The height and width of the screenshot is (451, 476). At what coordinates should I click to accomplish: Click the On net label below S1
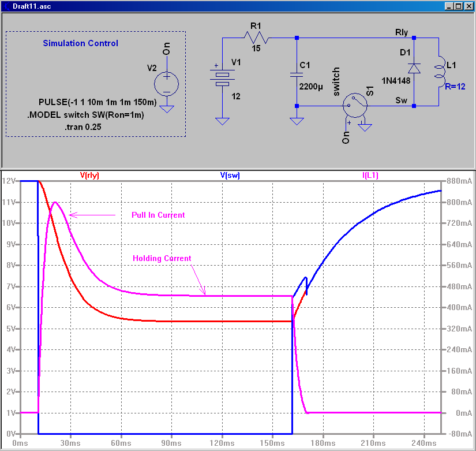coord(346,137)
